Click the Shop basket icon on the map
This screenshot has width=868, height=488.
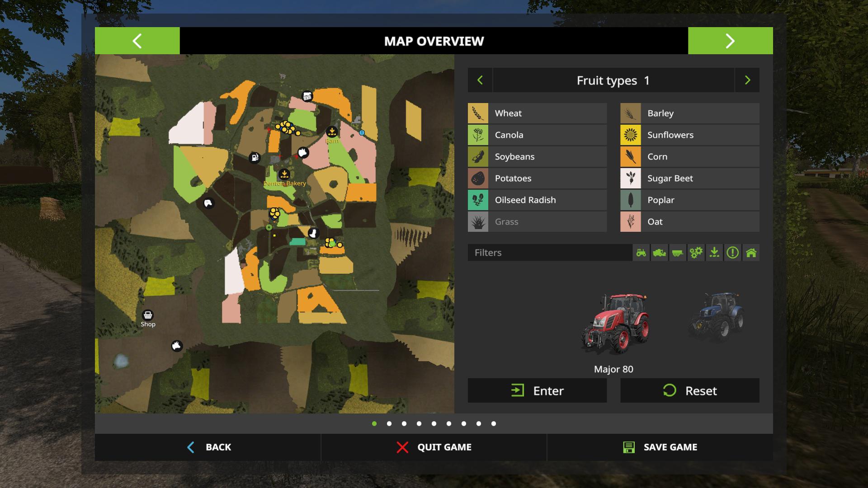[148, 315]
